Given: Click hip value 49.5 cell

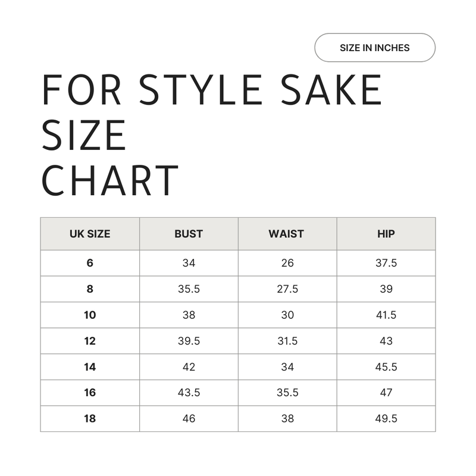Looking at the screenshot, I should pyautogui.click(x=386, y=419).
